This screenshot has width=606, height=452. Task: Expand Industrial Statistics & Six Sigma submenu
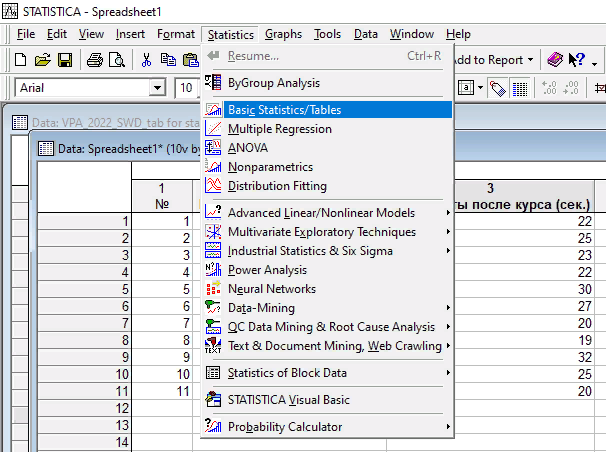pyautogui.click(x=448, y=250)
